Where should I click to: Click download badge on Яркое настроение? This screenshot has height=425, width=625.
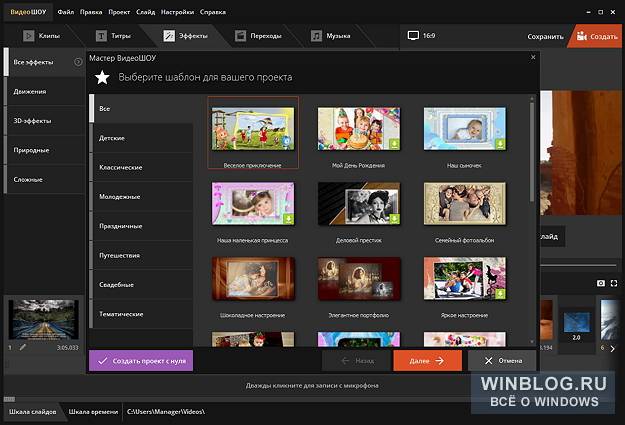(x=500, y=294)
